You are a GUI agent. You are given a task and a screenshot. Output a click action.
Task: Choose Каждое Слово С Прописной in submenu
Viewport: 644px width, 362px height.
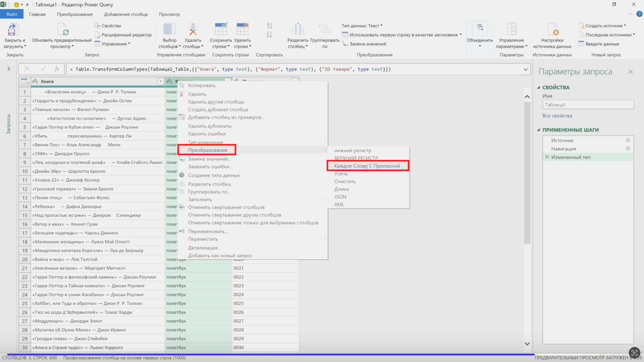click(x=367, y=166)
